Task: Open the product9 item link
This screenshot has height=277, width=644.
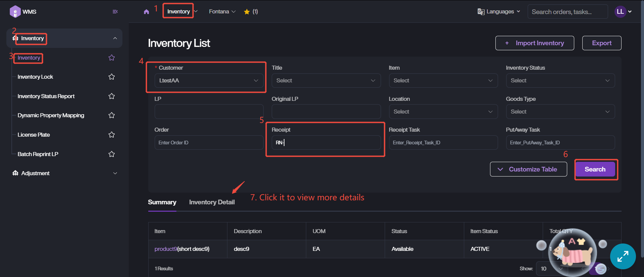Action: [x=165, y=249]
